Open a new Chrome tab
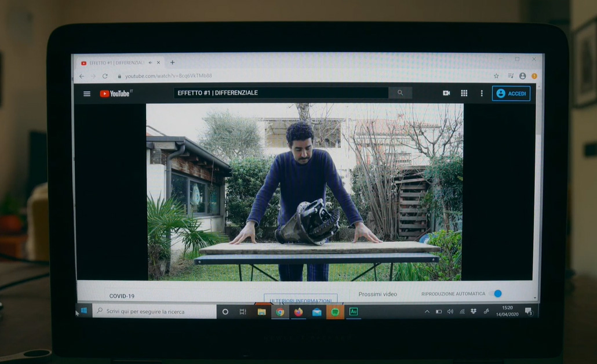This screenshot has width=597, height=364. (172, 63)
